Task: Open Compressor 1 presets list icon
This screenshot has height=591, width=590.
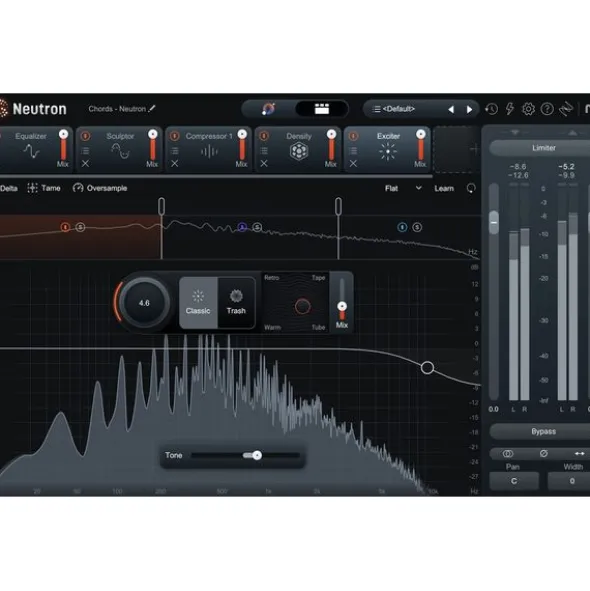Action: click(175, 151)
